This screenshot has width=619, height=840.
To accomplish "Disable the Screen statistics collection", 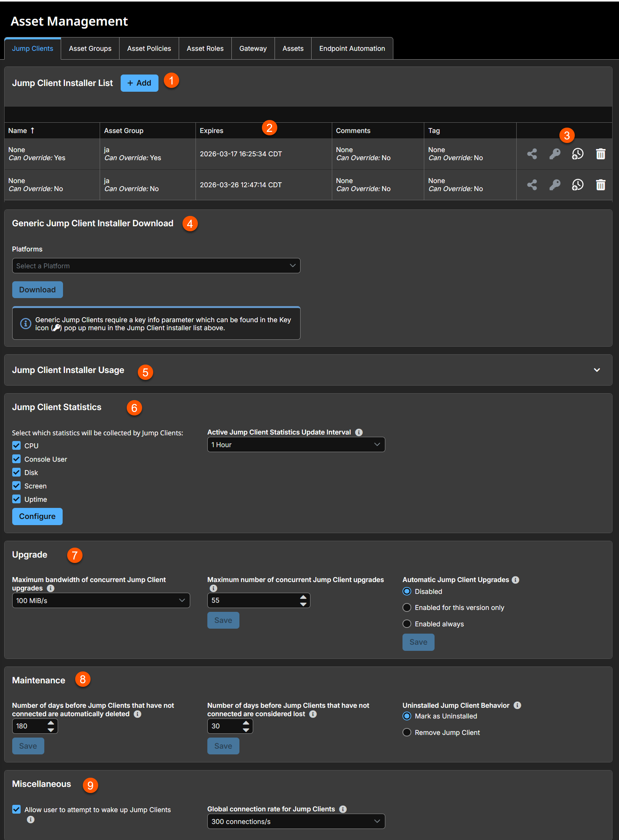I will click(x=16, y=485).
